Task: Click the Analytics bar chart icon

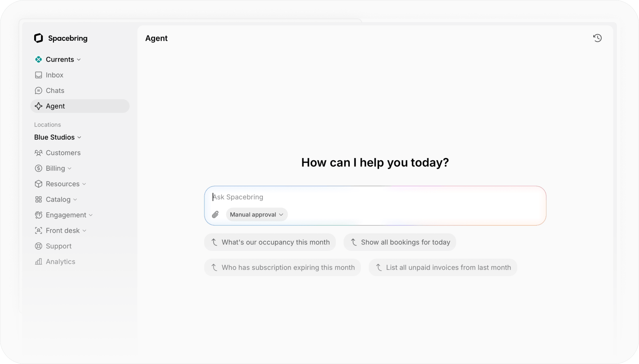Action: 38,262
